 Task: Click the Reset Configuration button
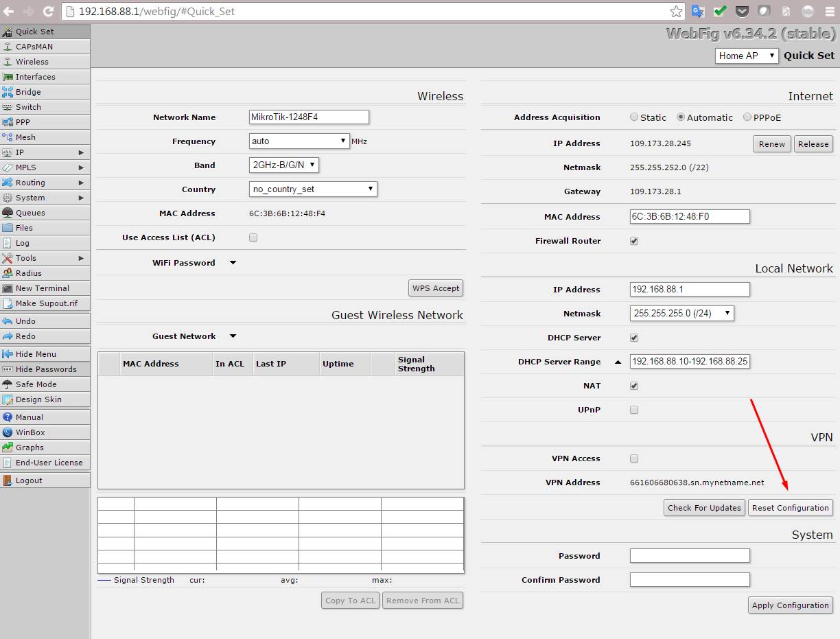pyautogui.click(x=790, y=508)
